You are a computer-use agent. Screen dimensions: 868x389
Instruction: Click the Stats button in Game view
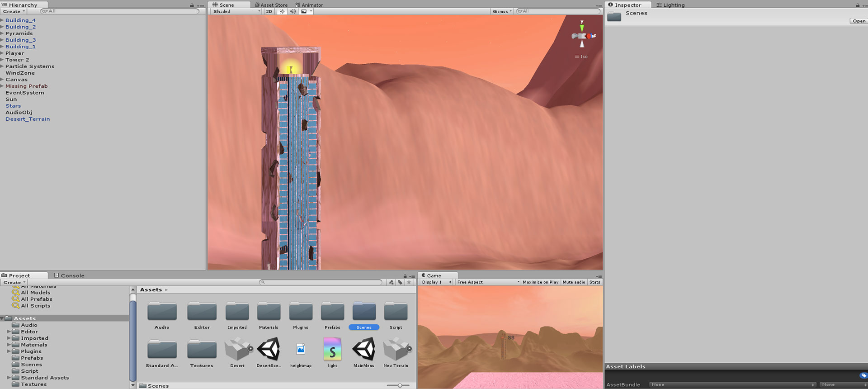595,282
